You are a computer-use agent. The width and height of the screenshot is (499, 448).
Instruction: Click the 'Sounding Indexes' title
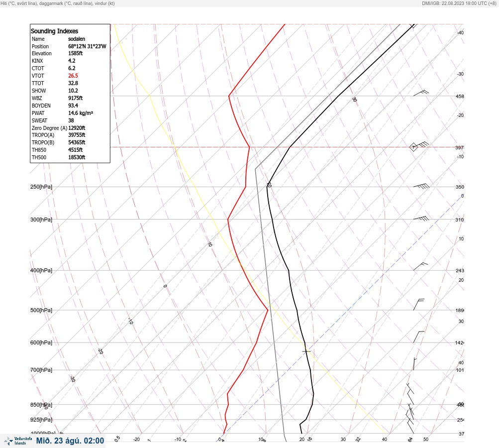tap(54, 31)
